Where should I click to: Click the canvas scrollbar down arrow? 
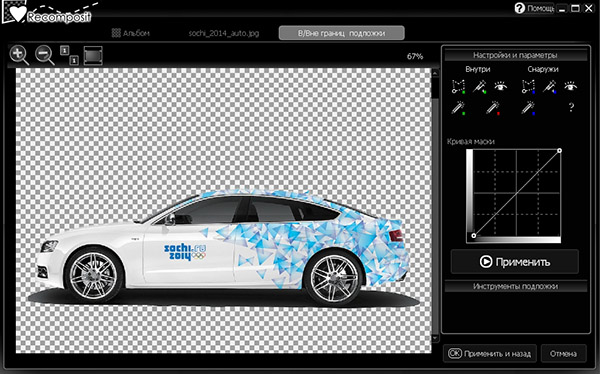[x=435, y=338]
